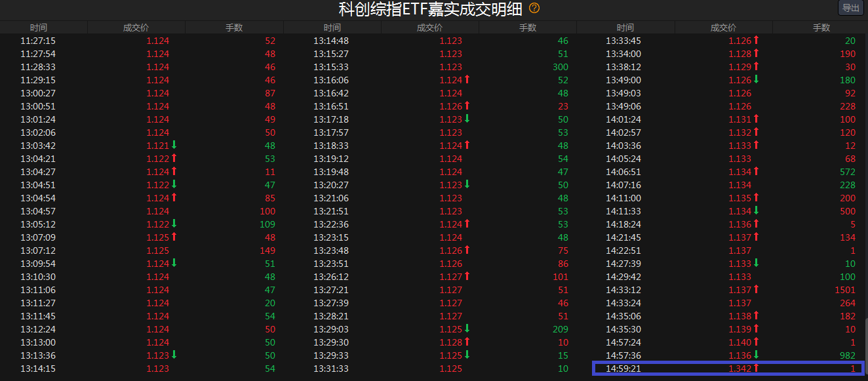Click the 手数 header above volume 52
This screenshot has height=381, width=868.
[234, 28]
